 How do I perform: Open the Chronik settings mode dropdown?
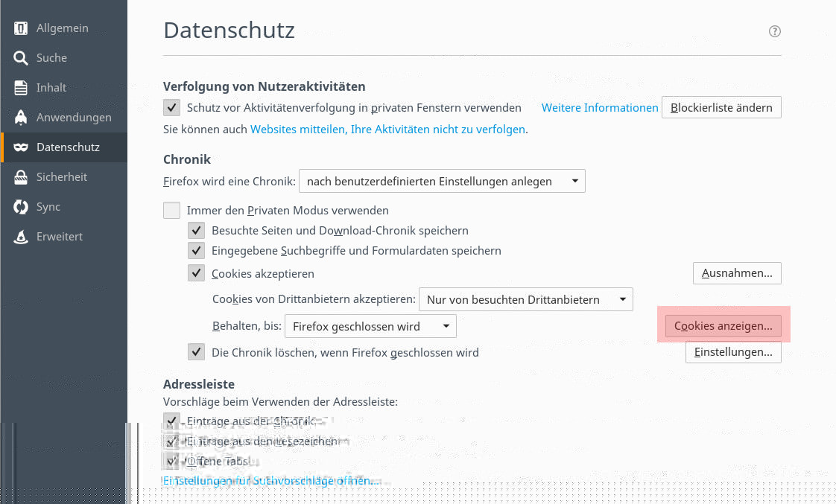click(x=442, y=181)
